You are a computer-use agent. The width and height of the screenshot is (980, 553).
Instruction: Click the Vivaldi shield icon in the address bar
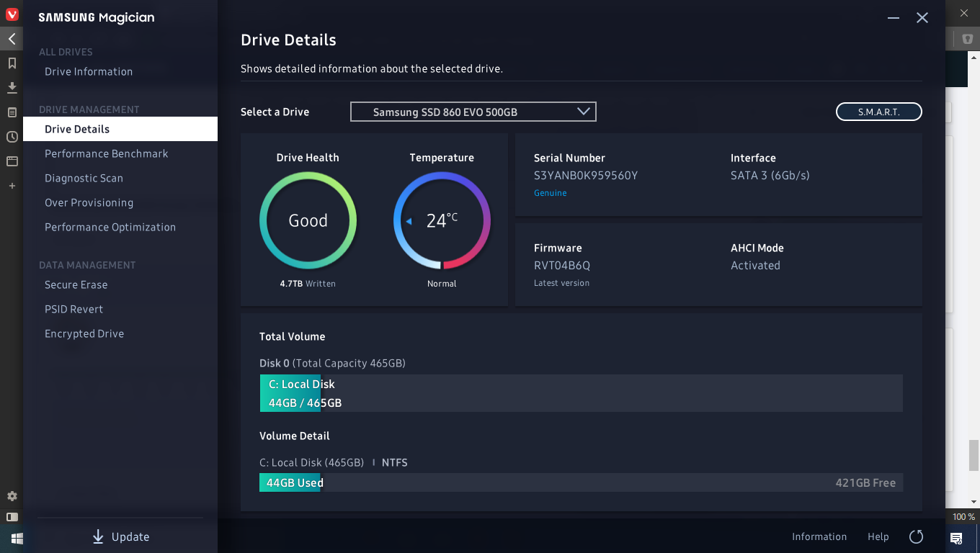pyautogui.click(x=968, y=39)
